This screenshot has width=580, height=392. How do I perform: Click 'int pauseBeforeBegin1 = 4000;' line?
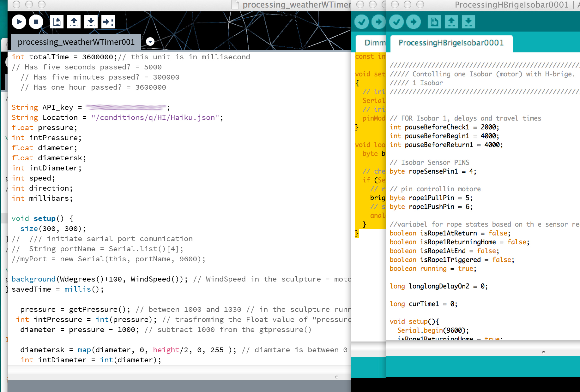[444, 136]
